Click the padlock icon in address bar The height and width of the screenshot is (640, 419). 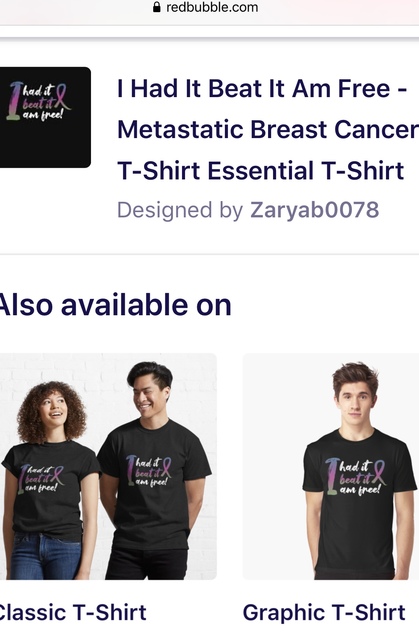click(x=156, y=7)
